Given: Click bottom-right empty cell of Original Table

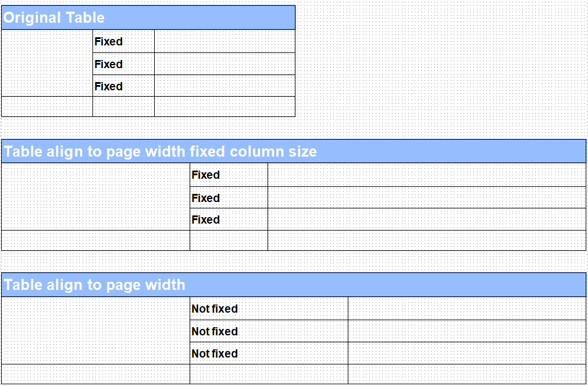Looking at the screenshot, I should pyautogui.click(x=224, y=107).
